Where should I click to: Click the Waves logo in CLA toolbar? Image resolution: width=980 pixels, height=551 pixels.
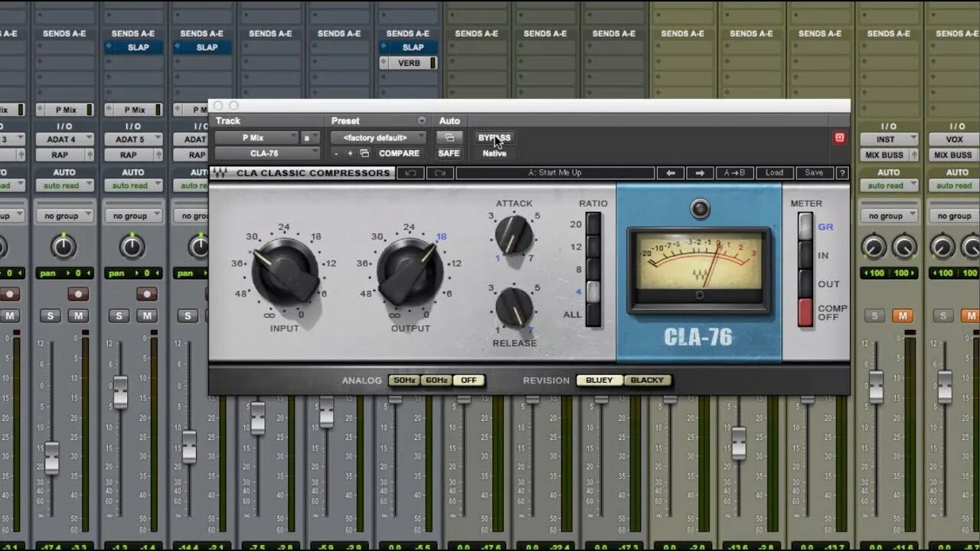(220, 173)
